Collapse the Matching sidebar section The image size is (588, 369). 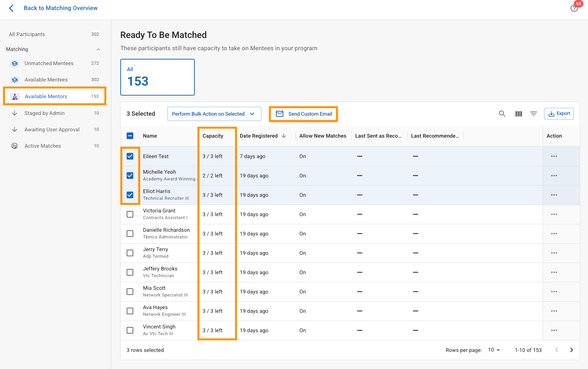(98, 49)
